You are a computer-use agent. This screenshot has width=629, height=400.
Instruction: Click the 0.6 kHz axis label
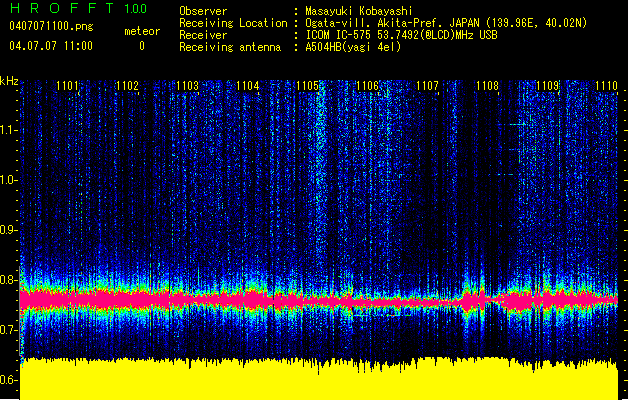click(x=8, y=380)
